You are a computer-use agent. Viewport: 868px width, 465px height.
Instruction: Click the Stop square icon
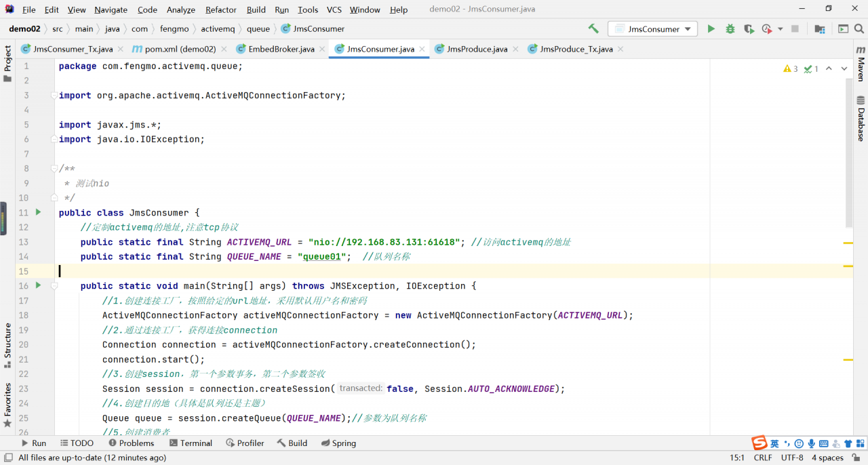pos(795,28)
